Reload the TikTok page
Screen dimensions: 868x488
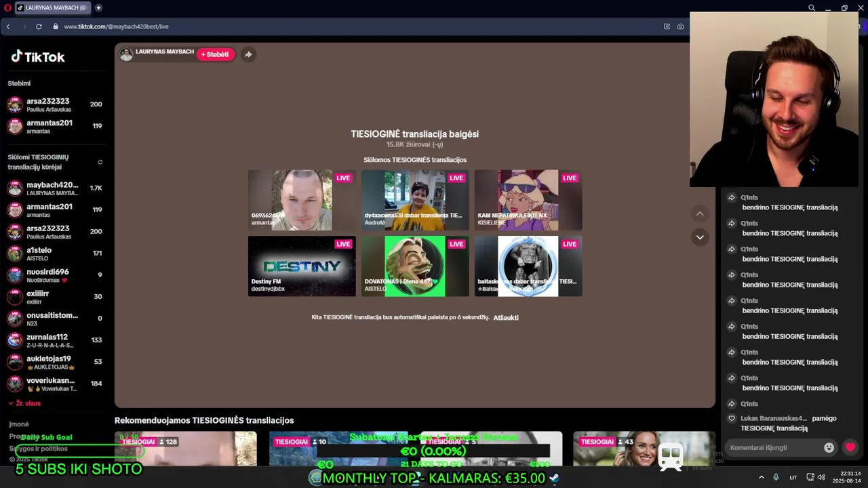39,26
